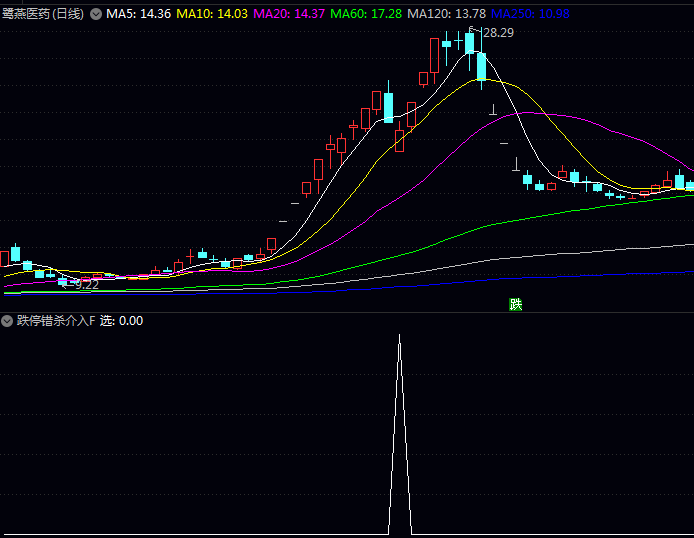Select the MA60: 17.28 label
Screen dimensions: 694x538
(366, 14)
